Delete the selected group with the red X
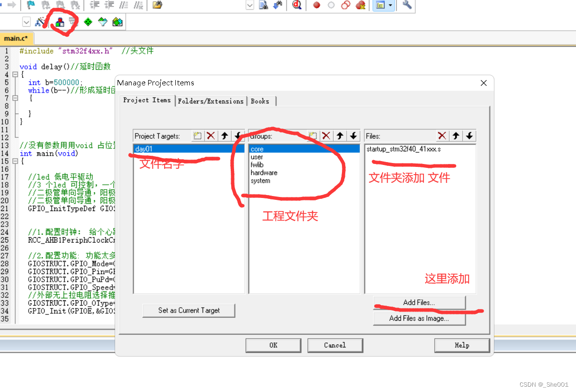576x392 pixels. click(x=326, y=136)
